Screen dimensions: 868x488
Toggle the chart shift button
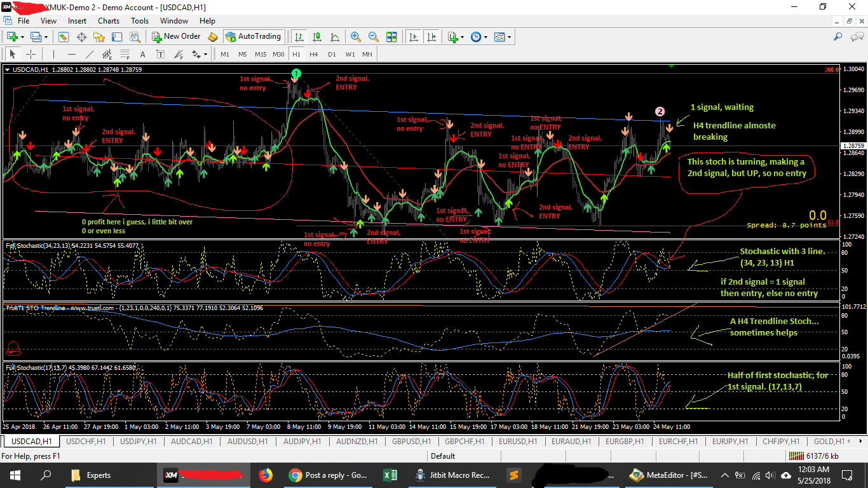(x=432, y=37)
